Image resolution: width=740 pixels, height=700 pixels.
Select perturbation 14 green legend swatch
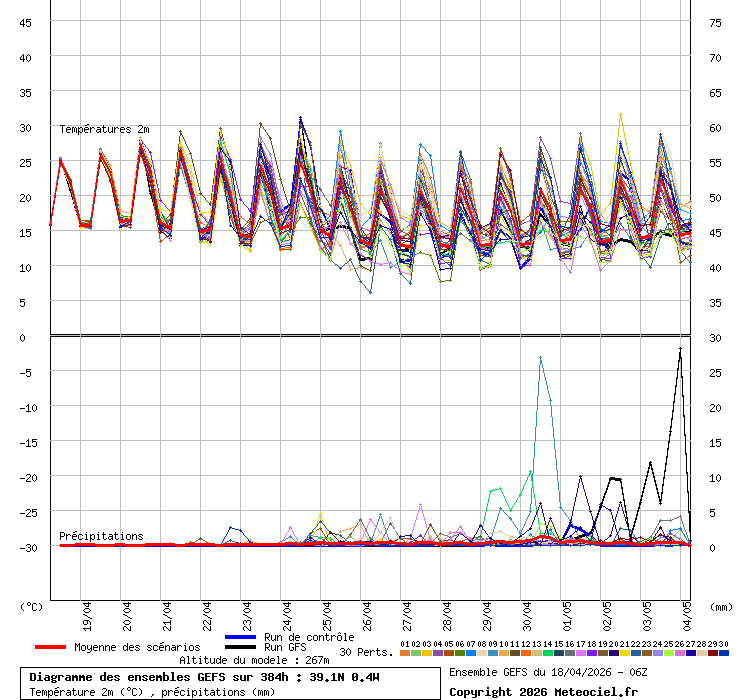[548, 653]
